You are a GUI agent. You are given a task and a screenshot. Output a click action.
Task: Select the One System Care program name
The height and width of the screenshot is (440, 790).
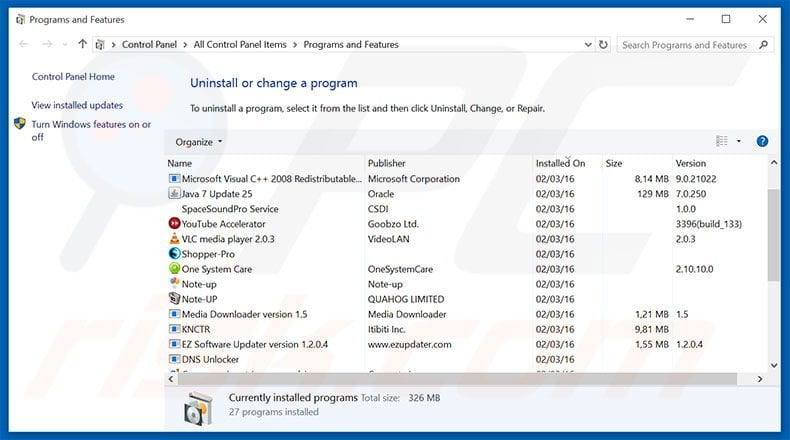[217, 269]
